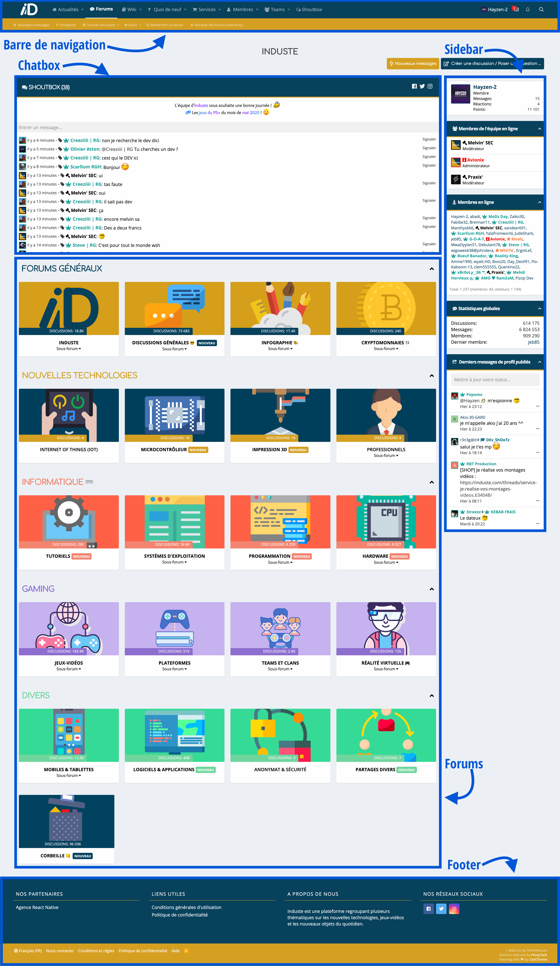Image resolution: width=560 pixels, height=966 pixels.
Task: Open Hayzen-2 avatar in sidebar
Action: click(x=460, y=94)
